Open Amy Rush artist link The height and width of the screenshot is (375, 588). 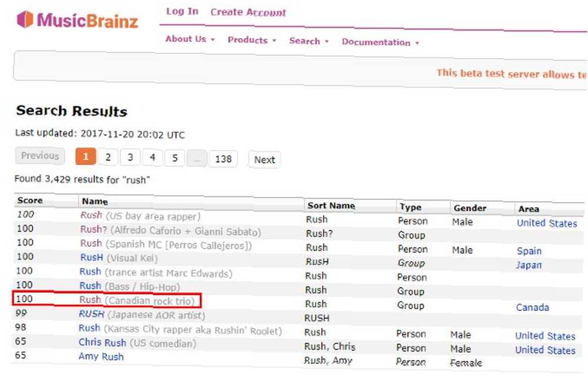tap(101, 356)
